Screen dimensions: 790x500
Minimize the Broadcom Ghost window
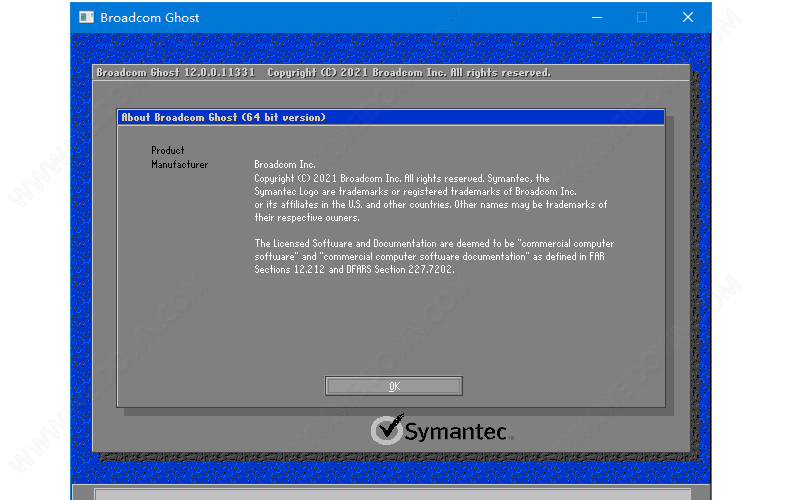597,17
